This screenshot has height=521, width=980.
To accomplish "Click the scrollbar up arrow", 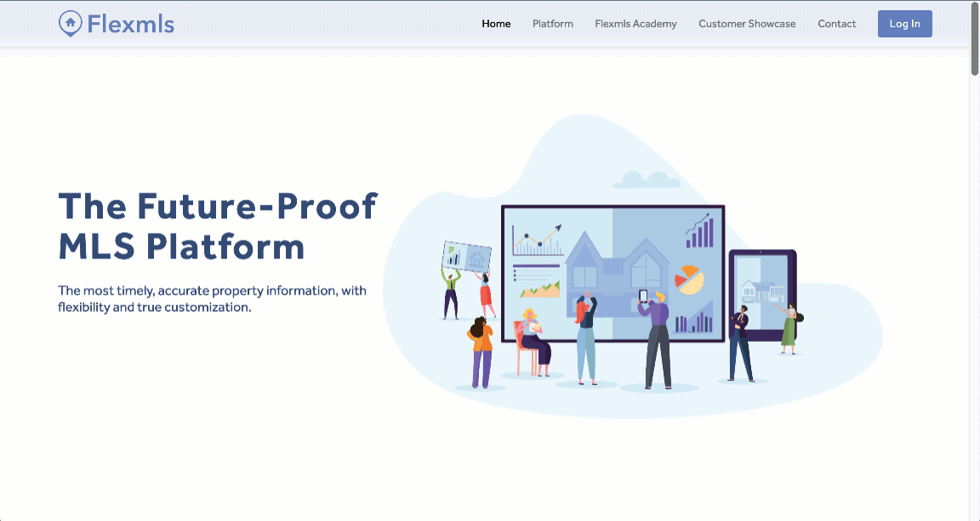I will pyautogui.click(x=974, y=5).
